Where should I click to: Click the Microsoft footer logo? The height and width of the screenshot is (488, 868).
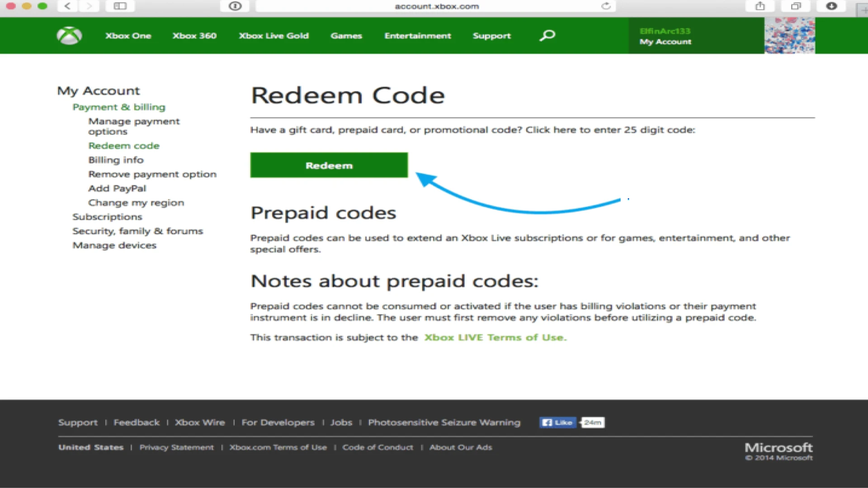(778, 448)
